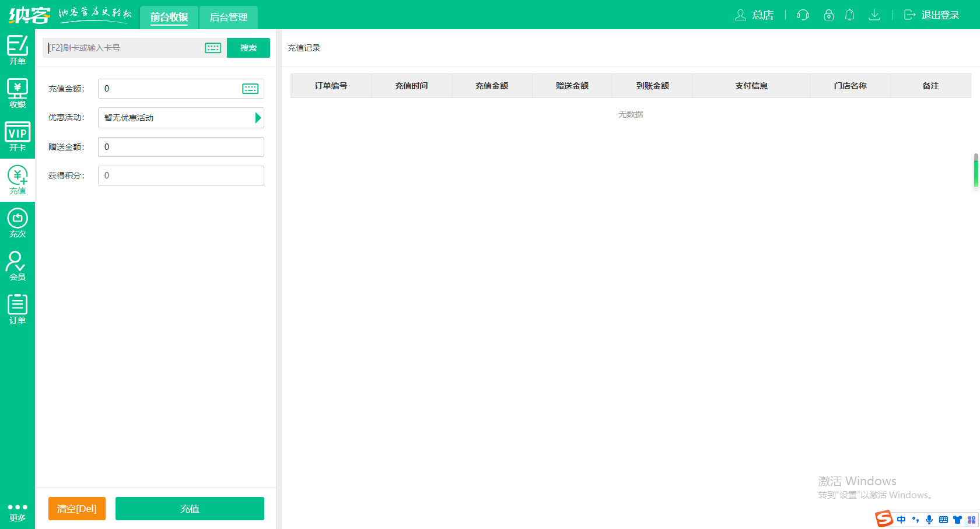Switch to the 前台收银 tab
980x529 pixels.
point(169,17)
